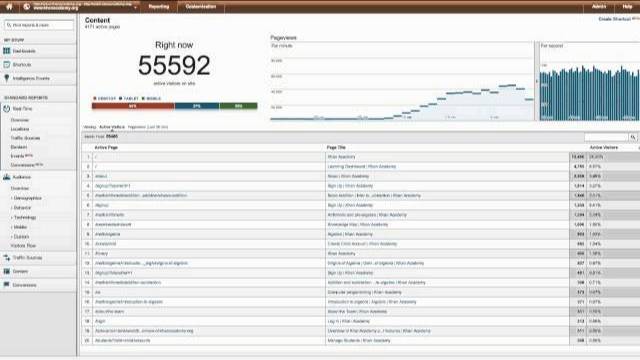The width and height of the screenshot is (640, 360).
Task: Open the /math/algebra active page link
Action: pos(107,234)
